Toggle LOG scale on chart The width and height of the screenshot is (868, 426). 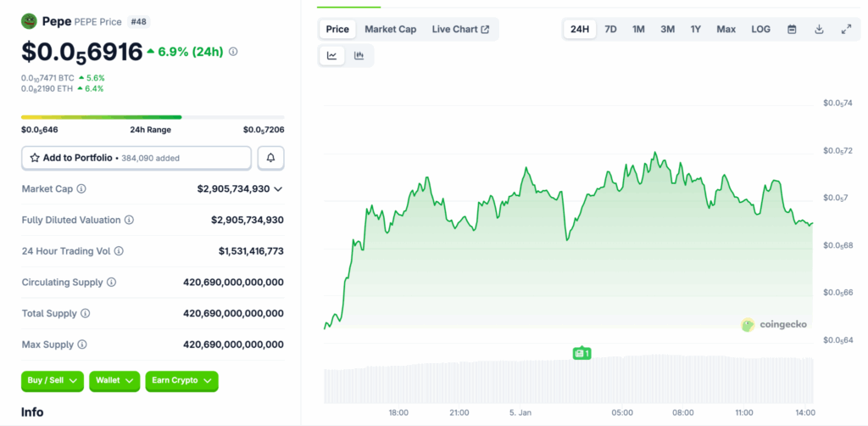[760, 29]
